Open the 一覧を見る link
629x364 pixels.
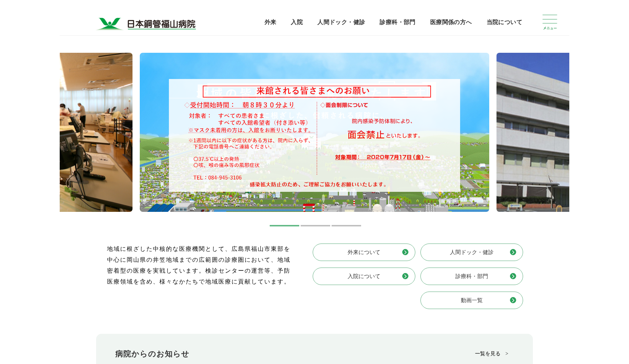click(487, 353)
